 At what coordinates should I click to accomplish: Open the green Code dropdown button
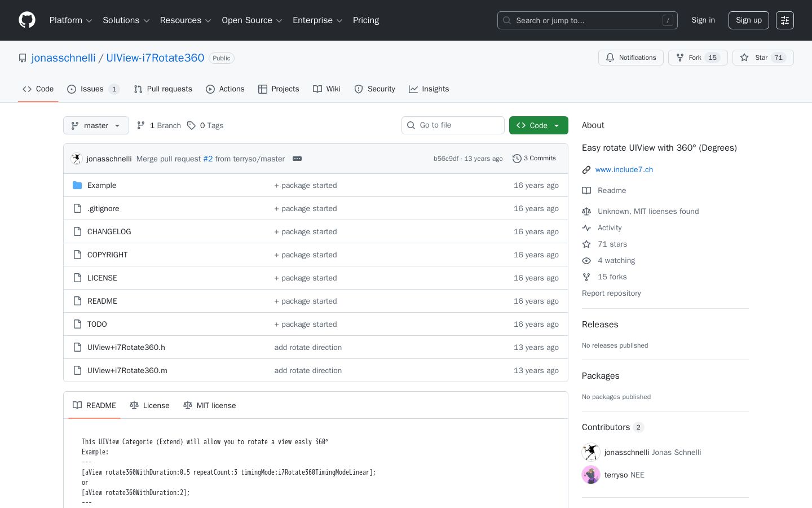click(x=539, y=125)
